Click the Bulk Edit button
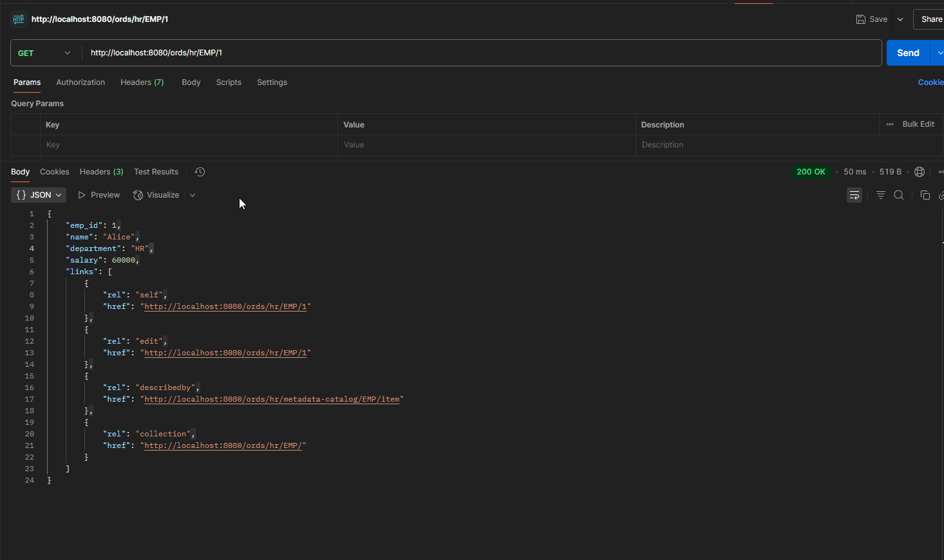The width and height of the screenshot is (944, 560). [x=918, y=124]
